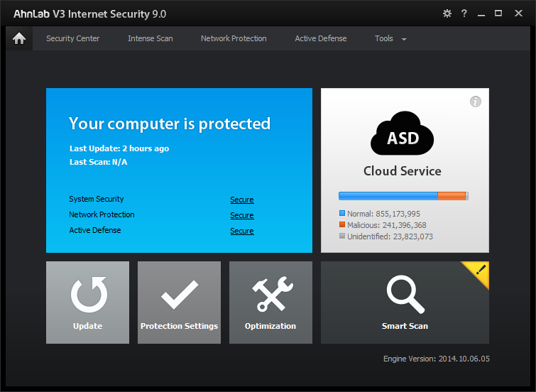This screenshot has width=536, height=392.
Task: Start Smart Scan with magnifier tile
Action: pyautogui.click(x=405, y=303)
